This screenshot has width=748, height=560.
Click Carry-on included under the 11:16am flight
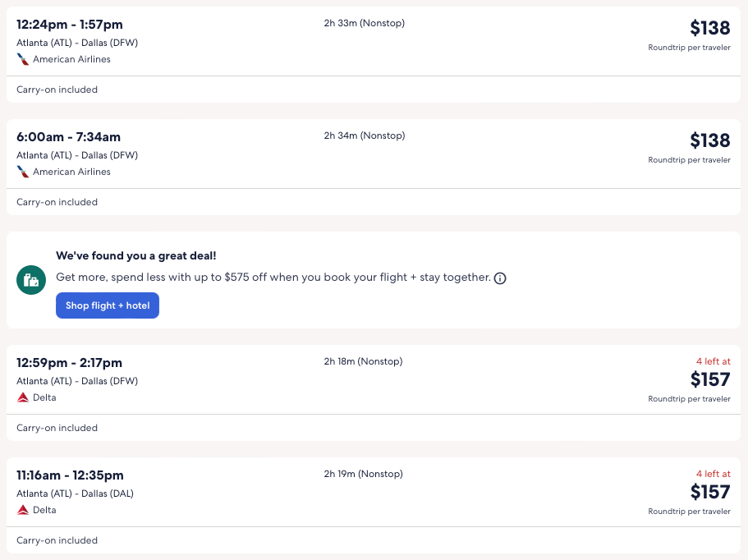coord(57,540)
